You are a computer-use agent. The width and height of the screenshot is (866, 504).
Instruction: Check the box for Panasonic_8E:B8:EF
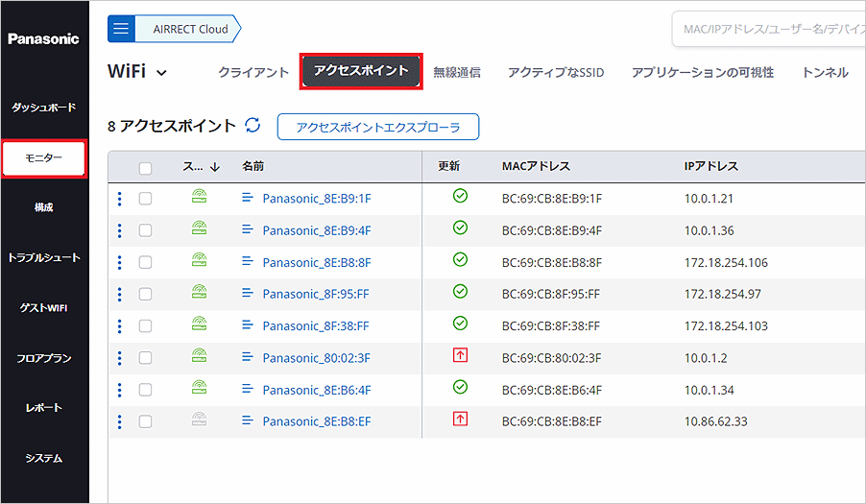coord(145,421)
